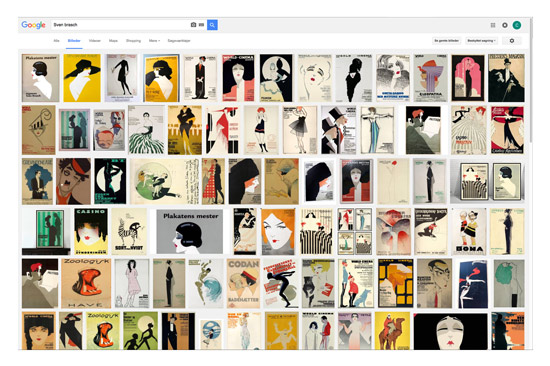Click the settings gear below the header

coord(512,41)
